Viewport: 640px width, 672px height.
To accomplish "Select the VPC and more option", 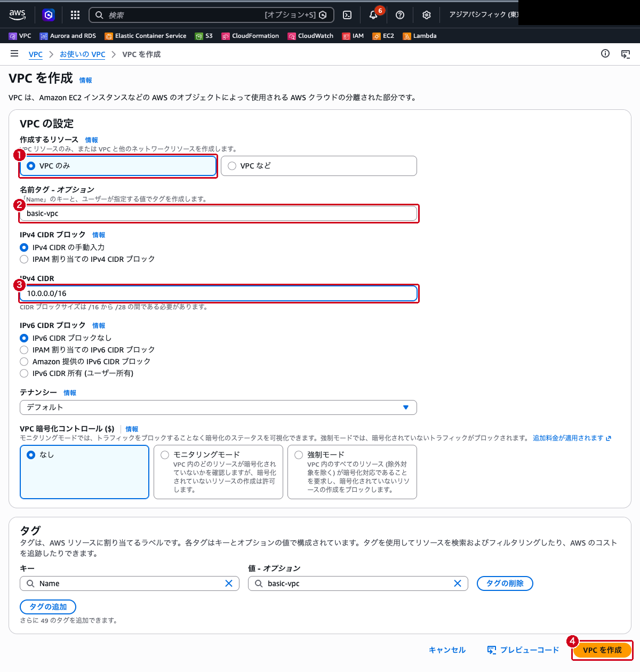I will pos(319,166).
